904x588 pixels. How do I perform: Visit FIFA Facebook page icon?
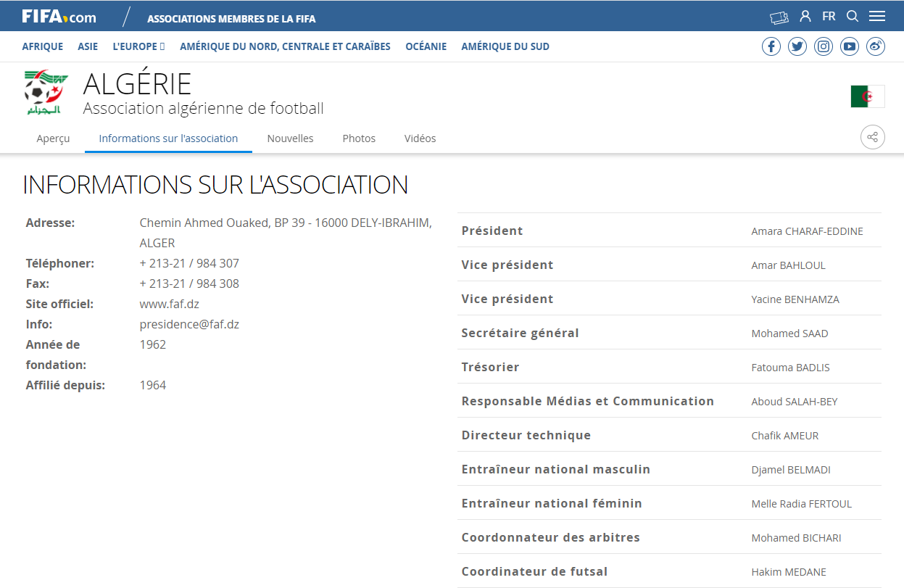771,46
